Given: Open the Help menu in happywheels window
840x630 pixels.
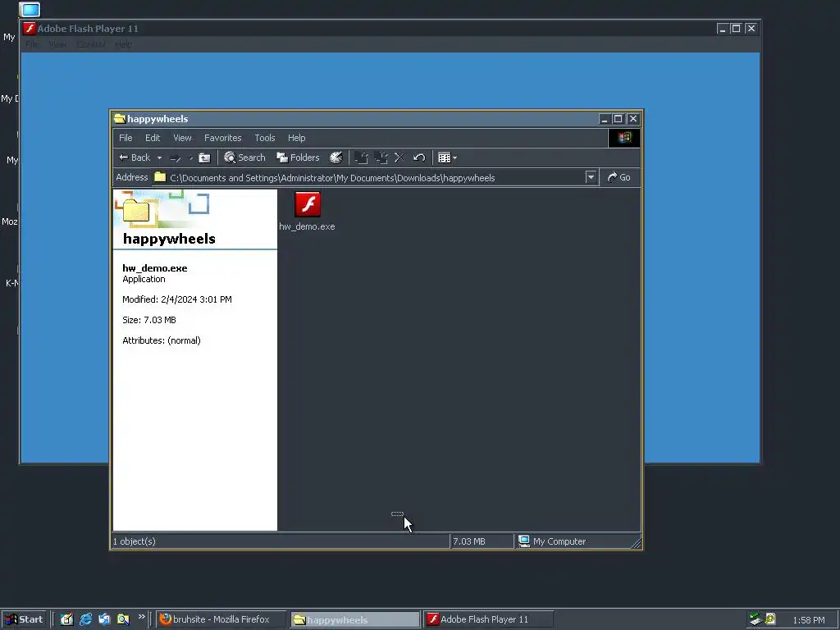Looking at the screenshot, I should tap(296, 138).
